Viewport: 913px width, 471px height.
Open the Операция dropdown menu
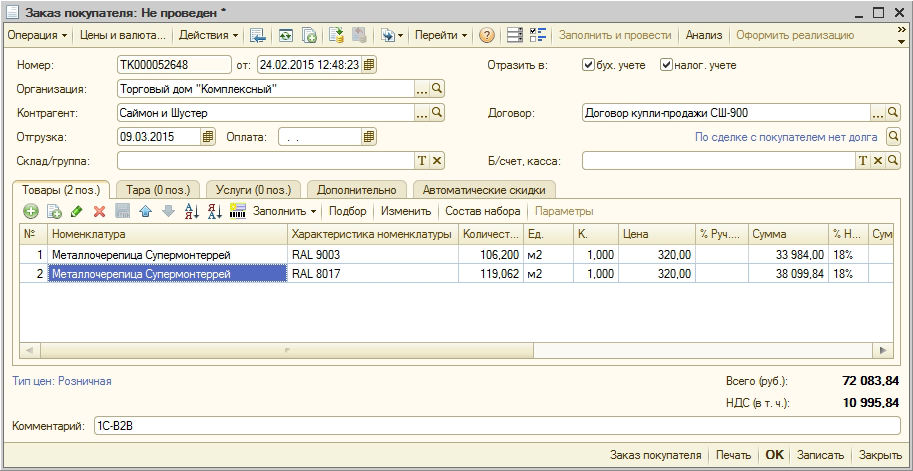(38, 36)
